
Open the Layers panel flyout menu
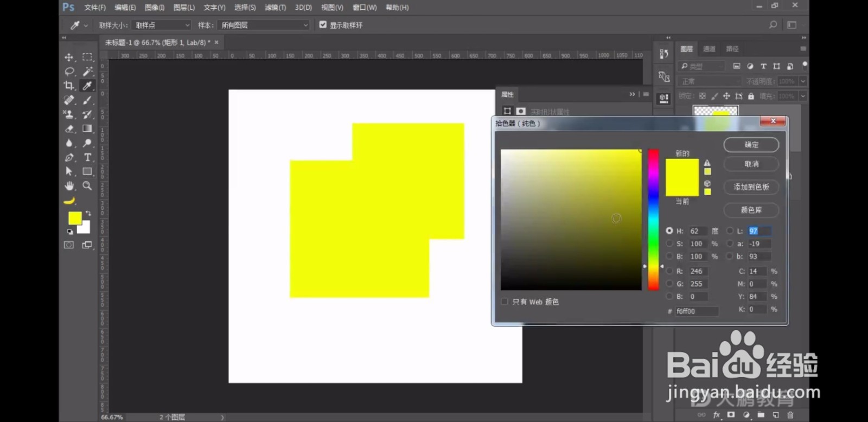point(803,49)
